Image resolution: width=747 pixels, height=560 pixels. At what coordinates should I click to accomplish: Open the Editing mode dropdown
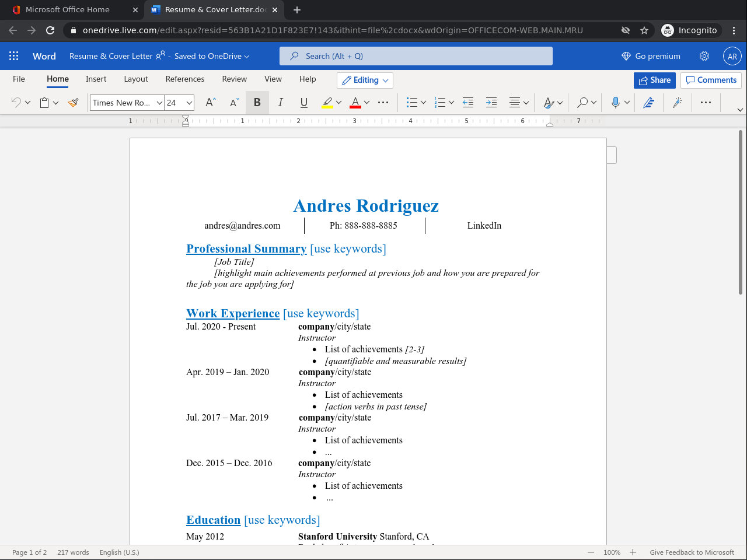pyautogui.click(x=365, y=80)
